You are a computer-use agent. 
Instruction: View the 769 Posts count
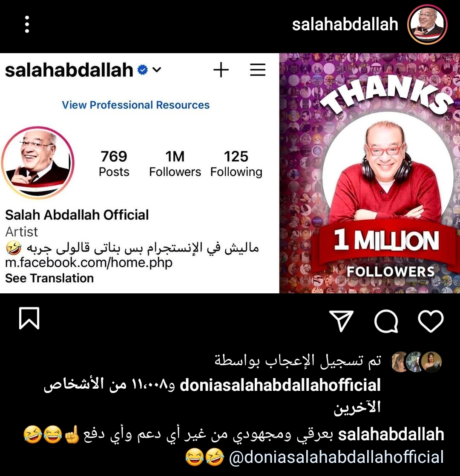coord(114,163)
